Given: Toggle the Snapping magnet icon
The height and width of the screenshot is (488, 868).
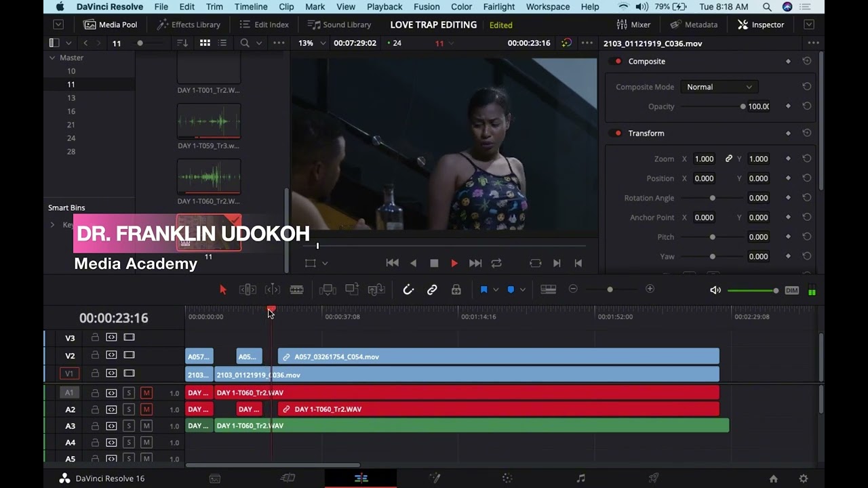Looking at the screenshot, I should click(408, 289).
